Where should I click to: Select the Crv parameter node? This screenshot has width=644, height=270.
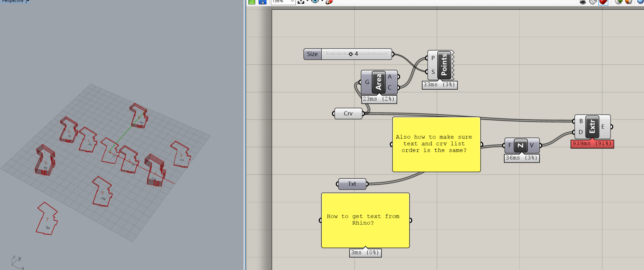pyautogui.click(x=348, y=113)
